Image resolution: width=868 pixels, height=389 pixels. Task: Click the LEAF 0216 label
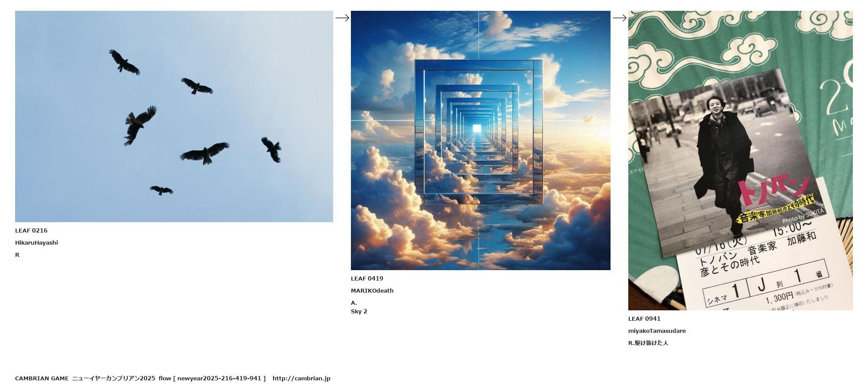(x=31, y=231)
